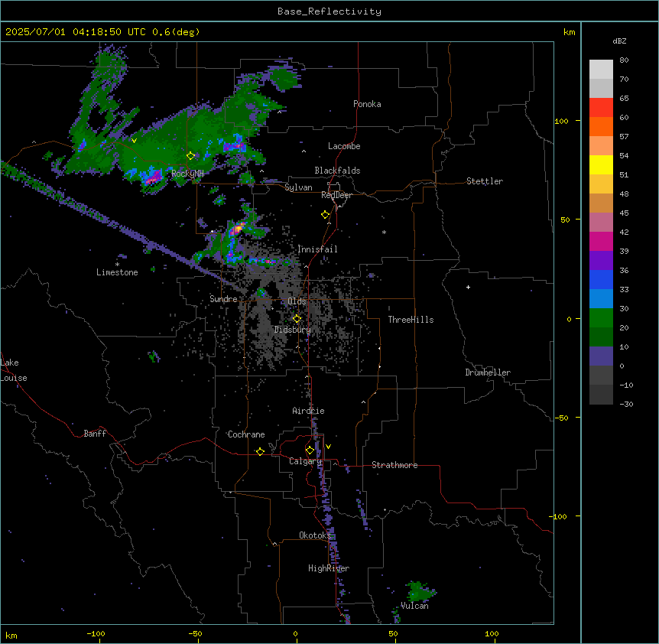This screenshot has height=644, width=659.
Task: Click the HighRiver town label
Action: coord(329,568)
